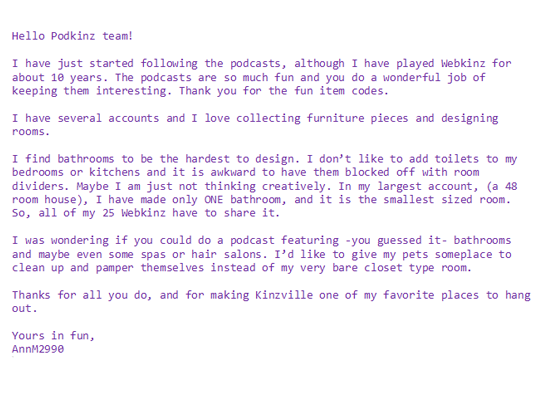Click the word 'dividers.'
The image size is (540, 400).
pyautogui.click(x=40, y=186)
